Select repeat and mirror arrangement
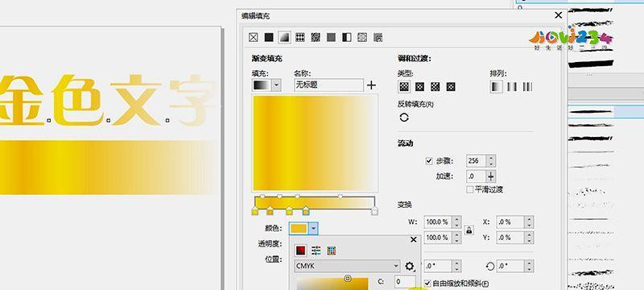The image size is (644, 290). click(512, 87)
